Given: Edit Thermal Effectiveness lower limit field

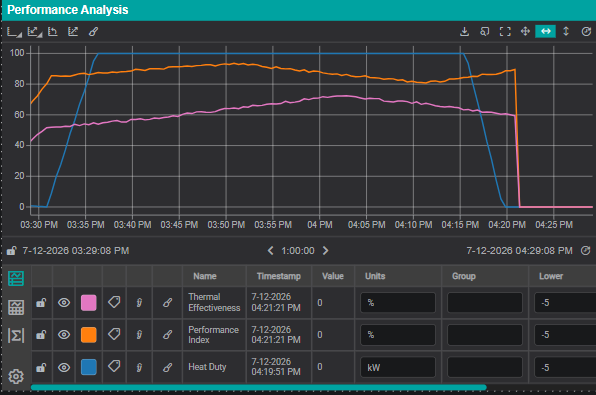Looking at the screenshot, I should 565,303.
